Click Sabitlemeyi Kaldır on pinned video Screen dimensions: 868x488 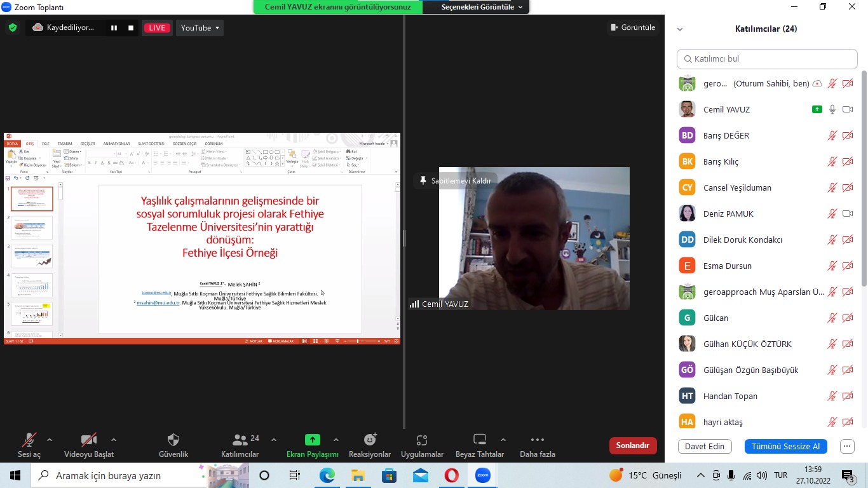pos(455,181)
